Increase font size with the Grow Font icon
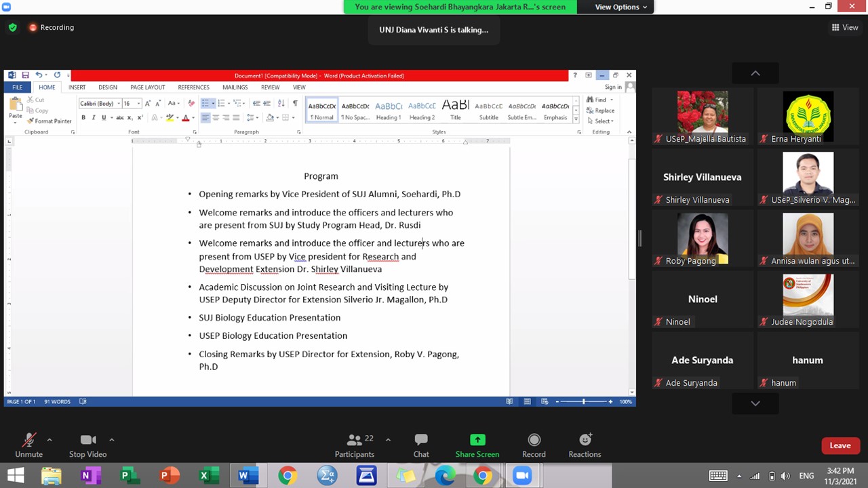This screenshot has width=868, height=488. click(x=148, y=103)
